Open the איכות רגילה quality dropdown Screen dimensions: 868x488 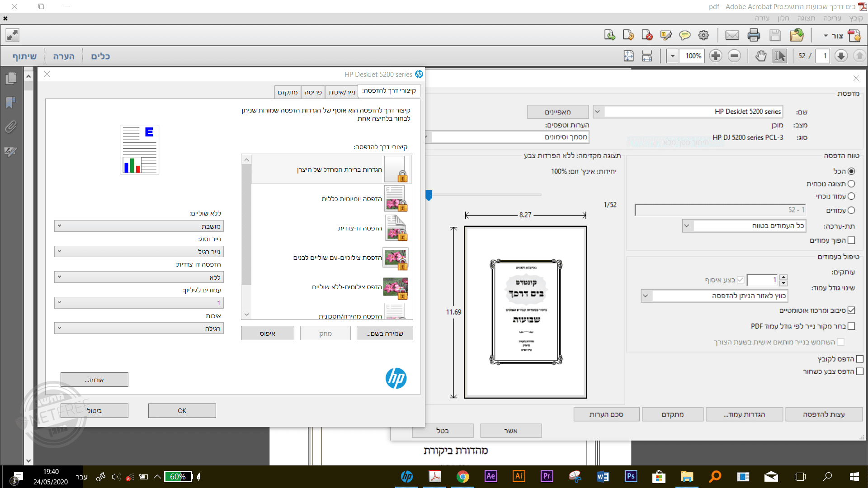(x=139, y=328)
